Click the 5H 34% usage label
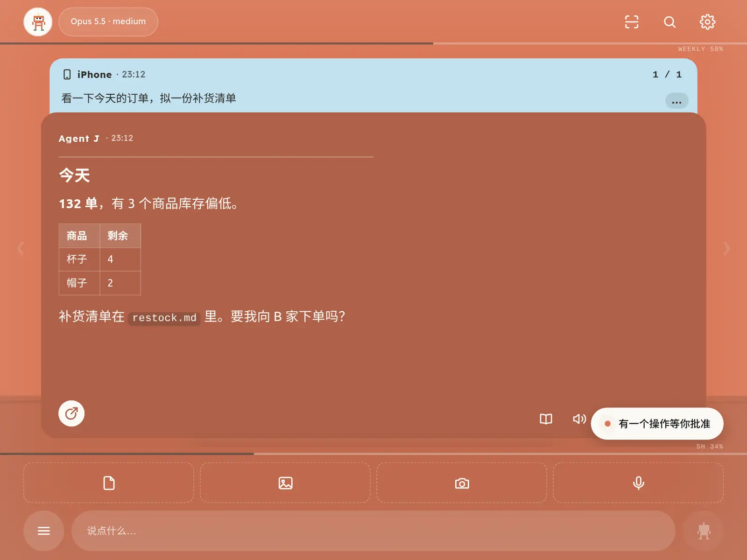This screenshot has width=747, height=560. click(x=710, y=447)
